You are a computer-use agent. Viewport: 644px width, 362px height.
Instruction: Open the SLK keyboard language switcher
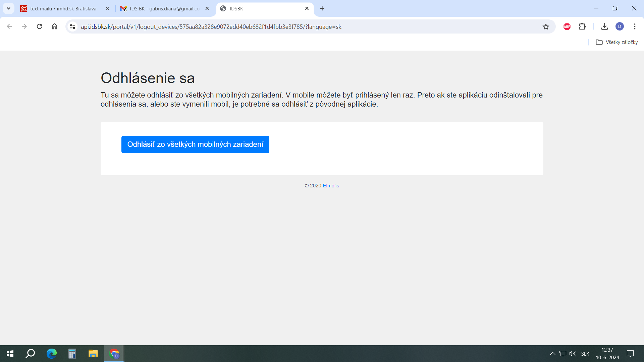[585, 354]
